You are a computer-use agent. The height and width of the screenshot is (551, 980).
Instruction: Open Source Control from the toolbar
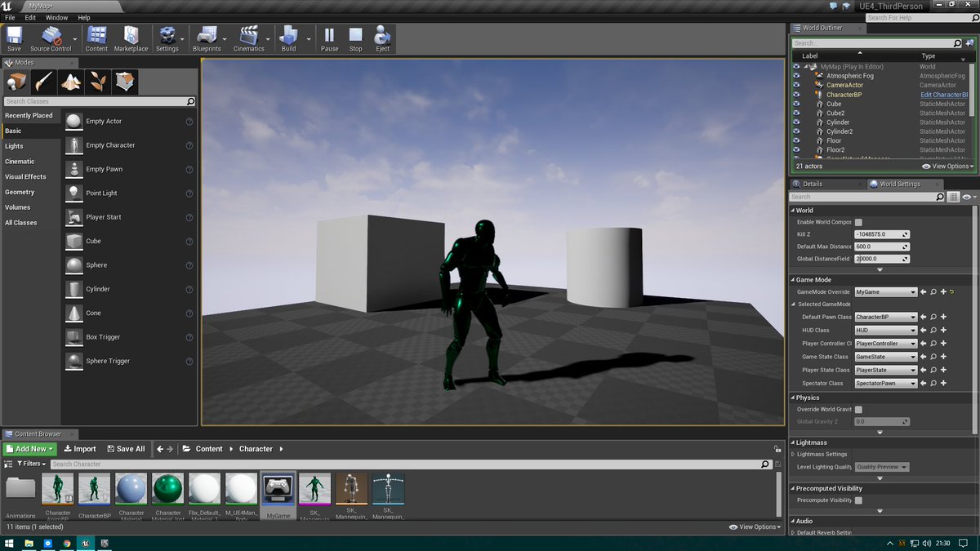coord(51,38)
